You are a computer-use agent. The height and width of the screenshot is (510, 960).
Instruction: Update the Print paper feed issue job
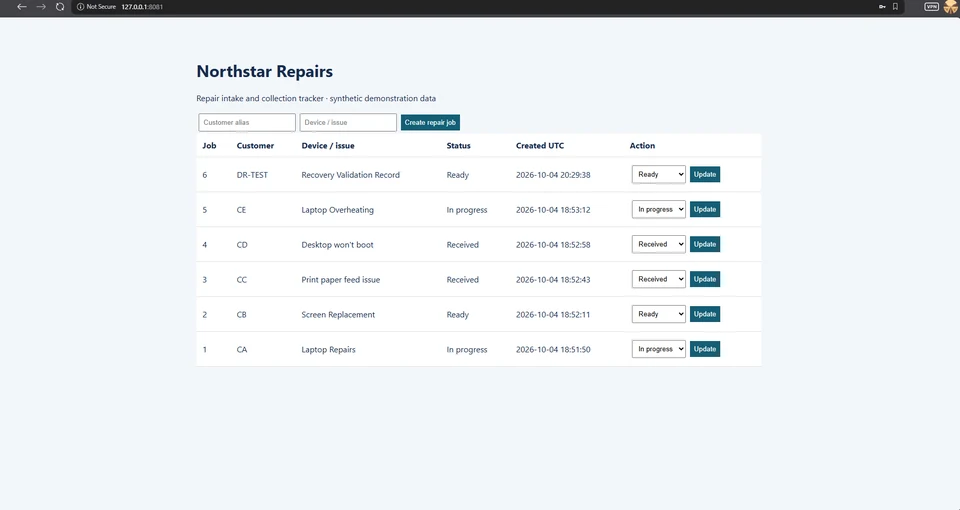pyautogui.click(x=705, y=279)
